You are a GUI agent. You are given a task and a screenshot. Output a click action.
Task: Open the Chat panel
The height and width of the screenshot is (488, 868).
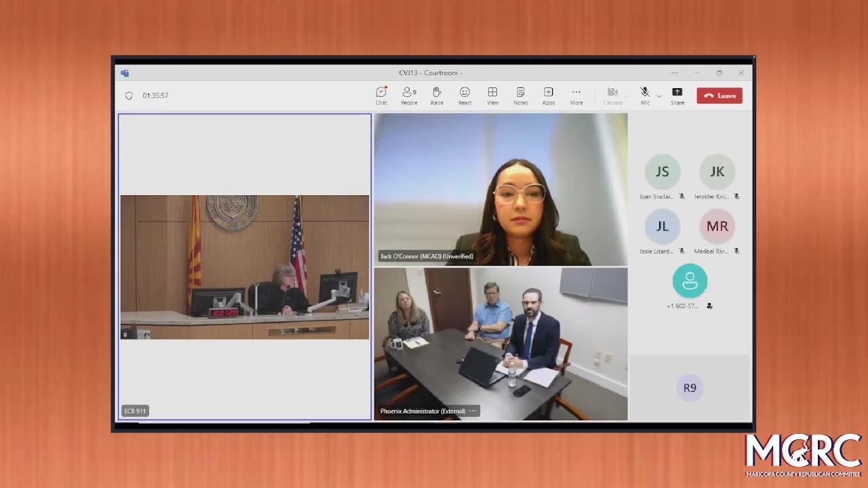coord(381,96)
